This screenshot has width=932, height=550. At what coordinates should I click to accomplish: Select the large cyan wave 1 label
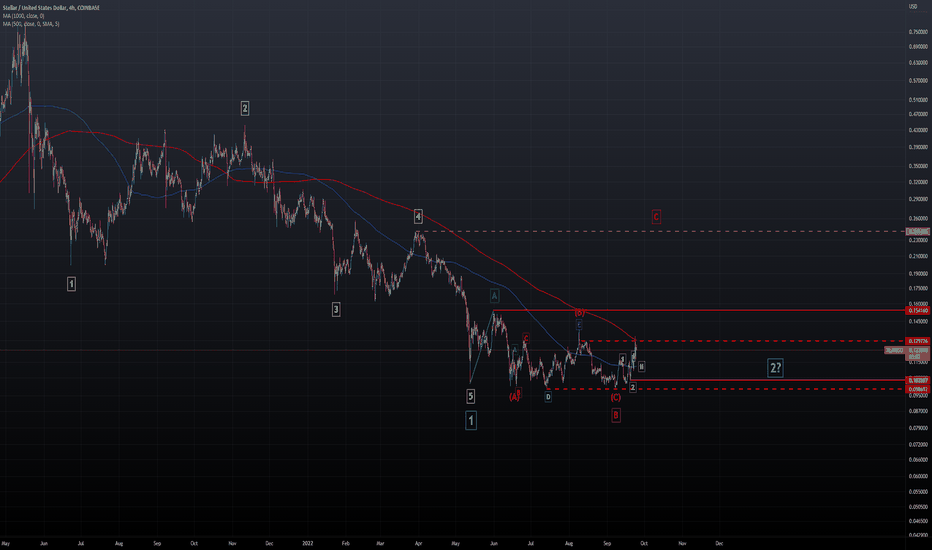pyautogui.click(x=471, y=421)
